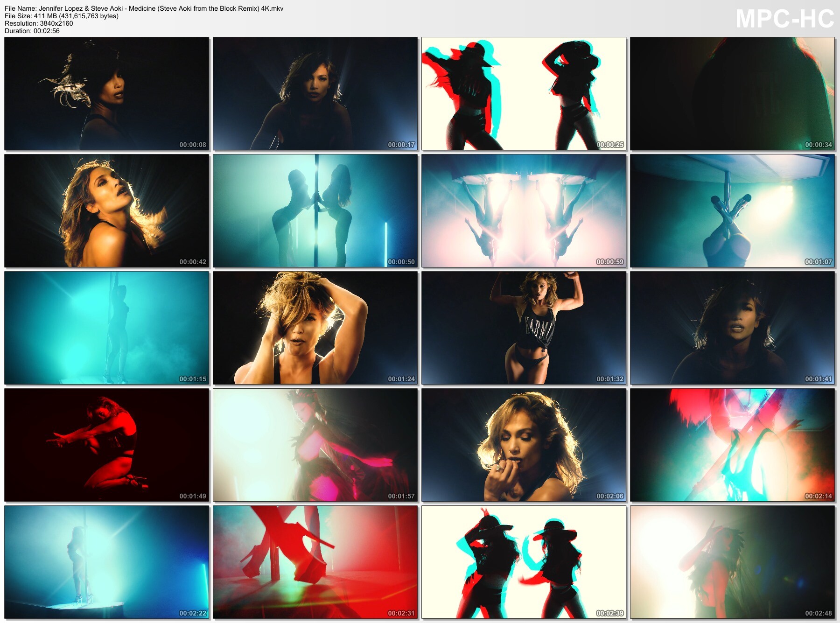Select the upside-down mirrored frame at 00:00:59

(524, 211)
